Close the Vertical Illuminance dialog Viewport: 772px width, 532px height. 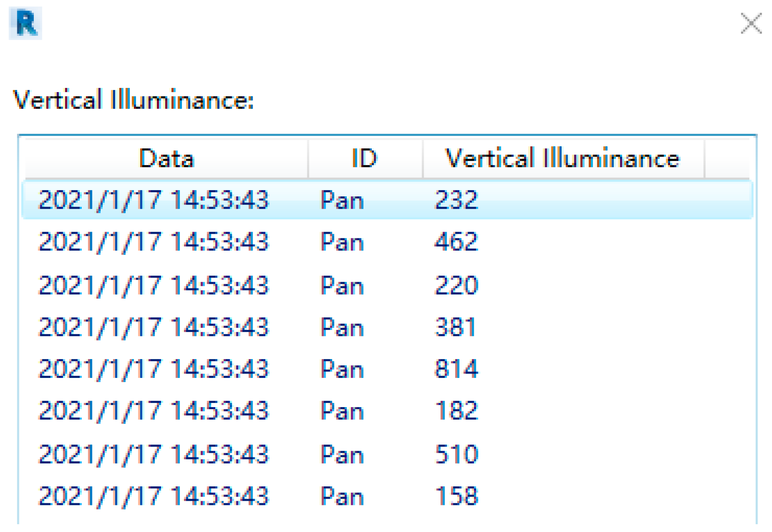click(x=751, y=23)
